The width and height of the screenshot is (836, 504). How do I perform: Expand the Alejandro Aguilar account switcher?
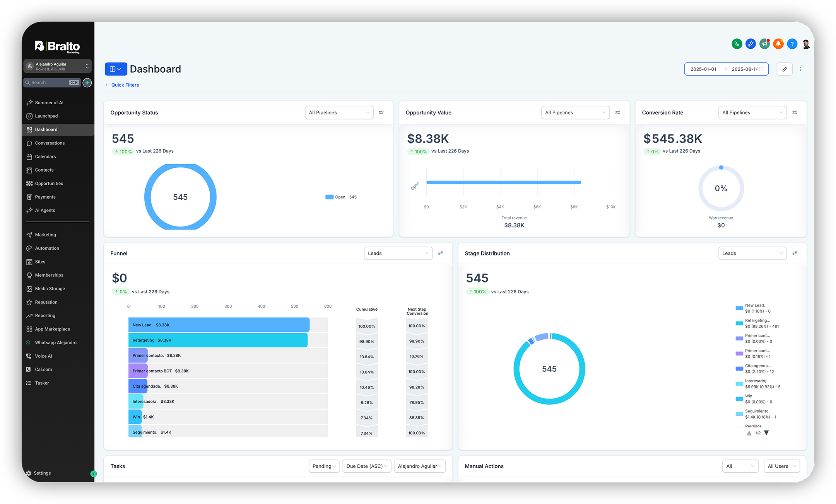click(57, 66)
